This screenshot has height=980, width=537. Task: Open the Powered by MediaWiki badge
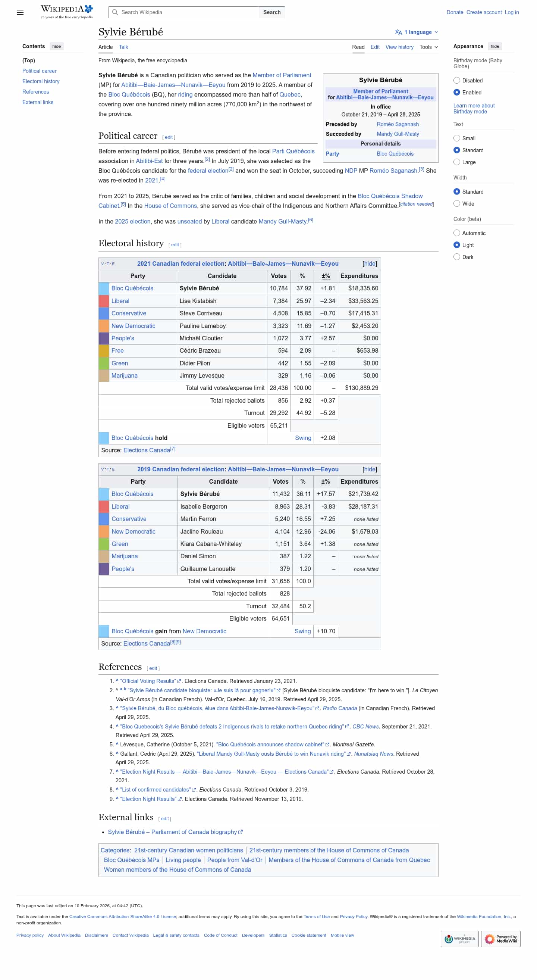click(x=500, y=939)
